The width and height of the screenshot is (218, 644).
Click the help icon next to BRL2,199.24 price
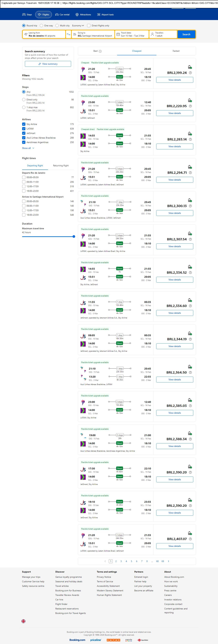(x=190, y=73)
